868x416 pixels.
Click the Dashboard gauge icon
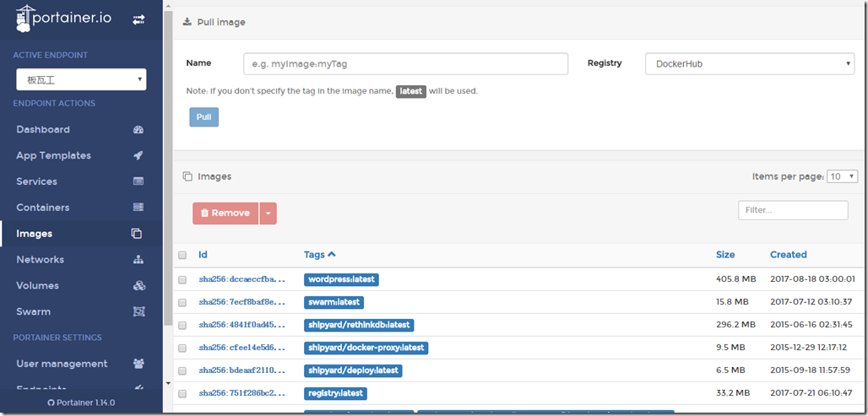click(138, 130)
